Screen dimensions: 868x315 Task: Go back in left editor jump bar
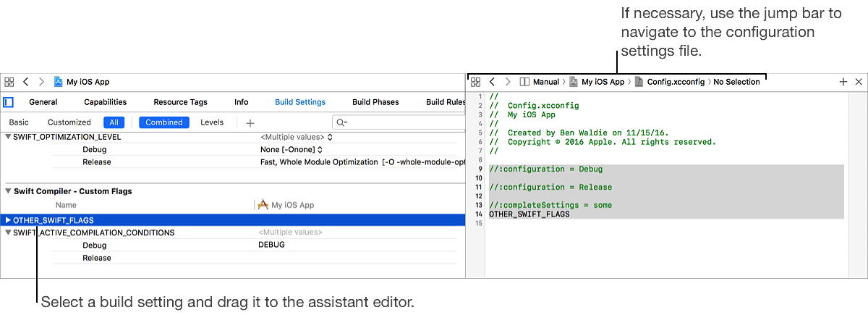(26, 83)
